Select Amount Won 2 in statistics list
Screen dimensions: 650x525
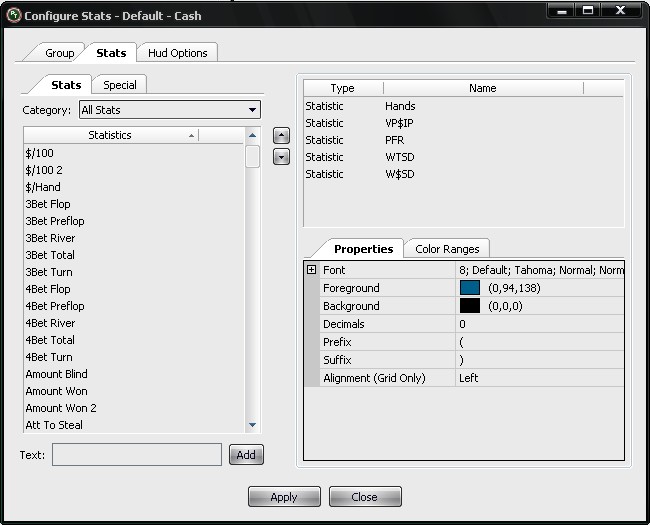[x=134, y=408]
